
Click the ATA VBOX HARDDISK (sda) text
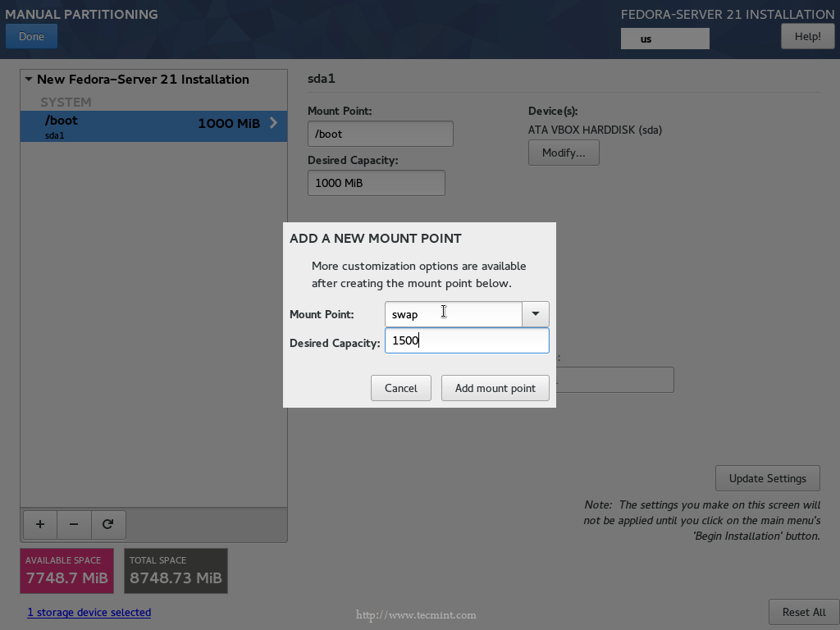[x=595, y=130]
